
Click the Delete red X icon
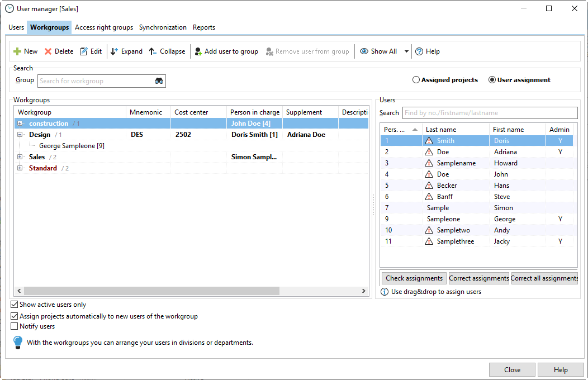(48, 51)
